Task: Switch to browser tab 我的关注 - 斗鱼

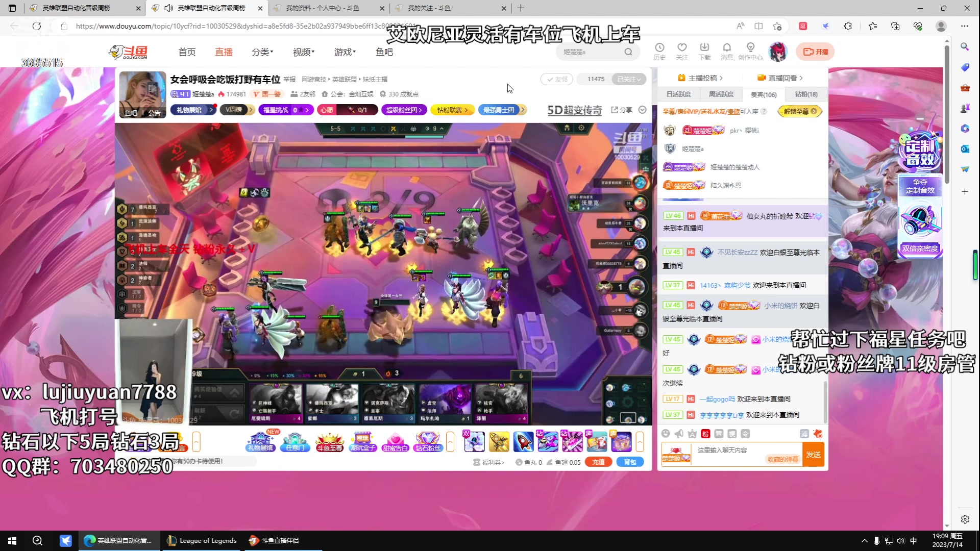Action: [x=451, y=8]
